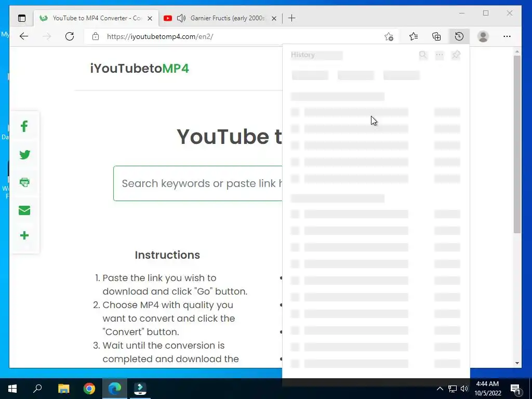The image size is (532, 399).
Task: Open Windows taskbar search
Action: tap(37, 389)
